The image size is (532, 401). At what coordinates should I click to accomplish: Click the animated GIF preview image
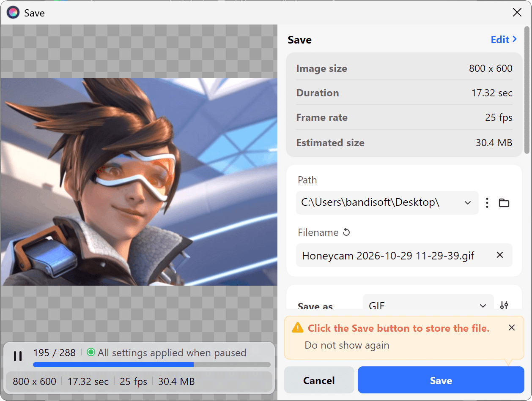coord(139,182)
